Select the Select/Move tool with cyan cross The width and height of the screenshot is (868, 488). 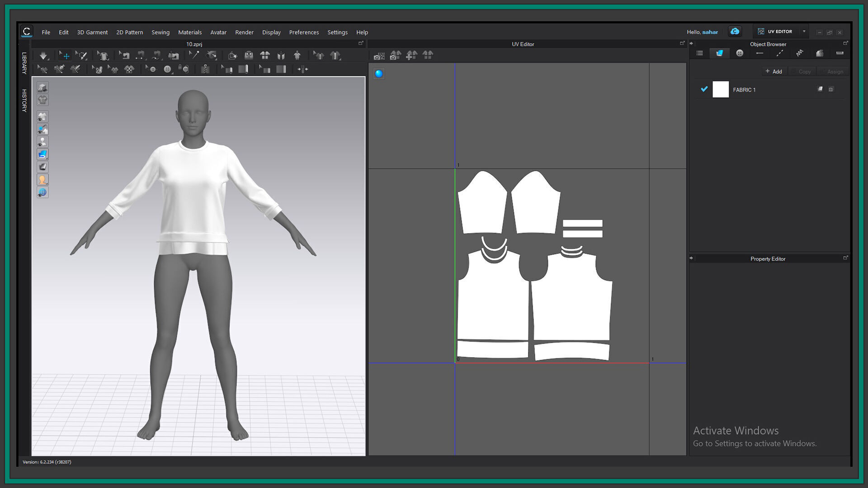[x=65, y=56]
